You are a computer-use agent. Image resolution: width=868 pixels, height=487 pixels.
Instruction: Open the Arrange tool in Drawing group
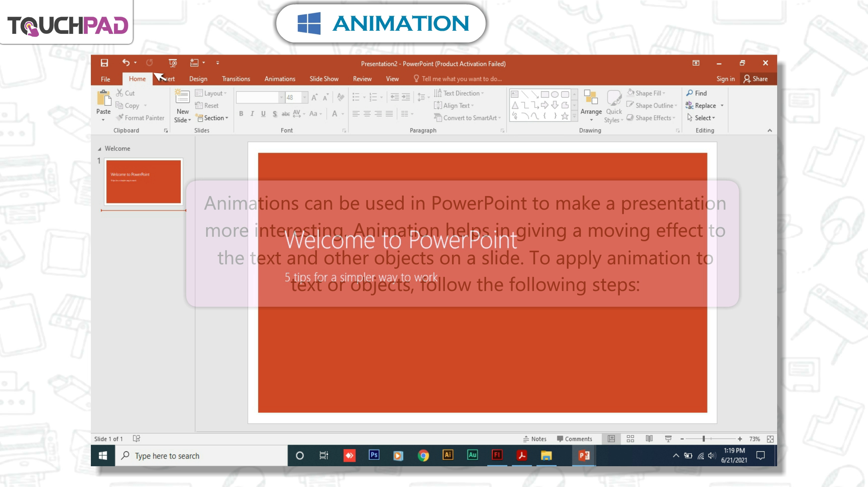[591, 104]
